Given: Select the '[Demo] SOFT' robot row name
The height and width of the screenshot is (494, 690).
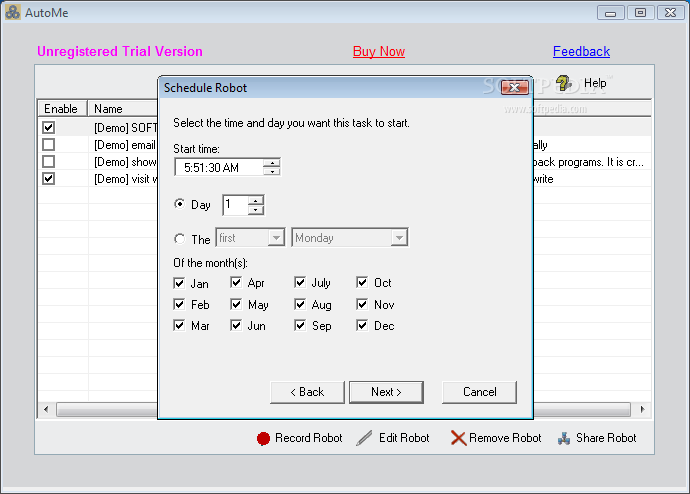Looking at the screenshot, I should pyautogui.click(x=126, y=128).
